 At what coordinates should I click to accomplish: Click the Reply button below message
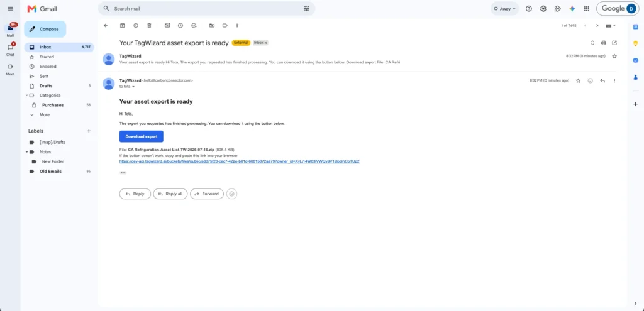(135, 194)
